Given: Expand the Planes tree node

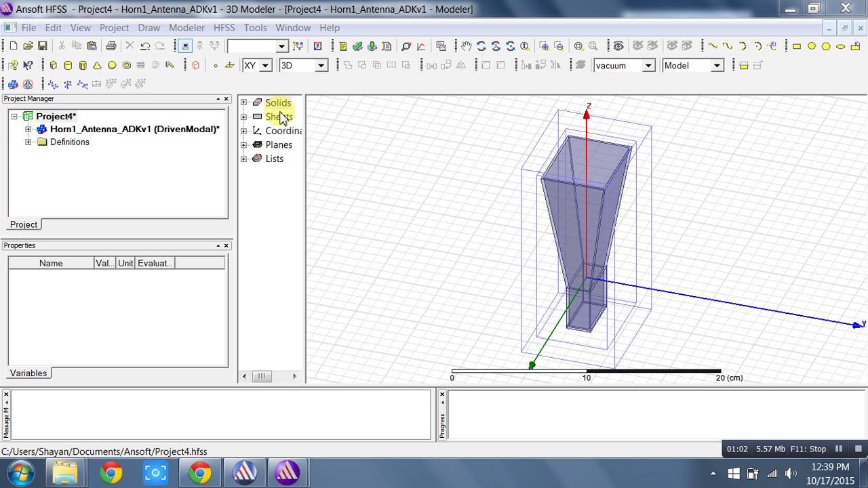Looking at the screenshot, I should tap(244, 144).
